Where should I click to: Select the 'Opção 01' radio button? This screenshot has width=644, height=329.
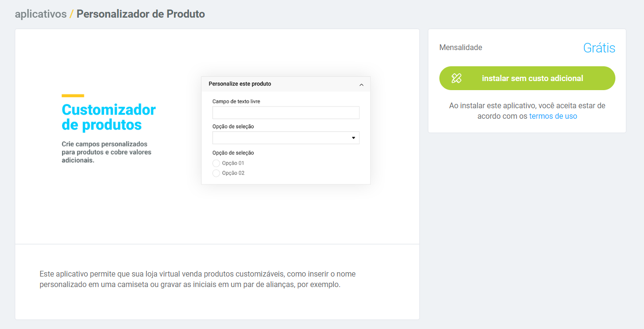[x=216, y=163]
